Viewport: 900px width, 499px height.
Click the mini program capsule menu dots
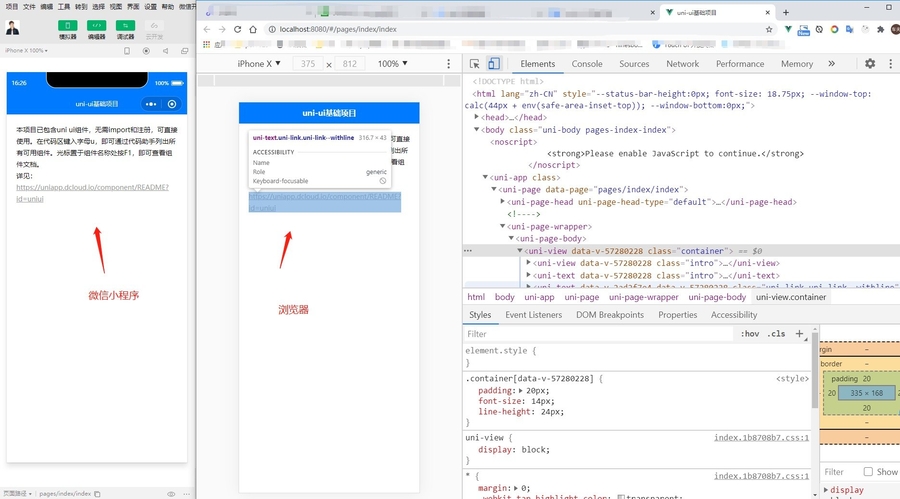[x=151, y=104]
